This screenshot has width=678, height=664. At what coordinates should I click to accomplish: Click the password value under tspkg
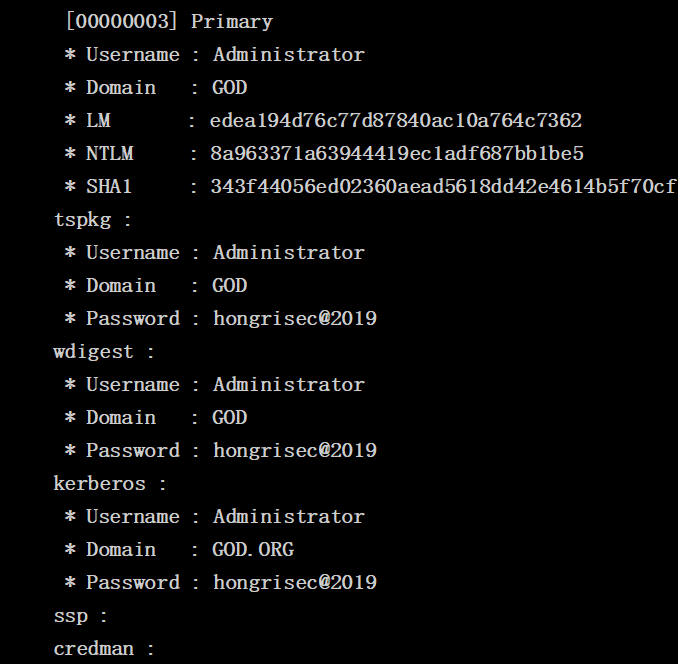click(x=295, y=319)
